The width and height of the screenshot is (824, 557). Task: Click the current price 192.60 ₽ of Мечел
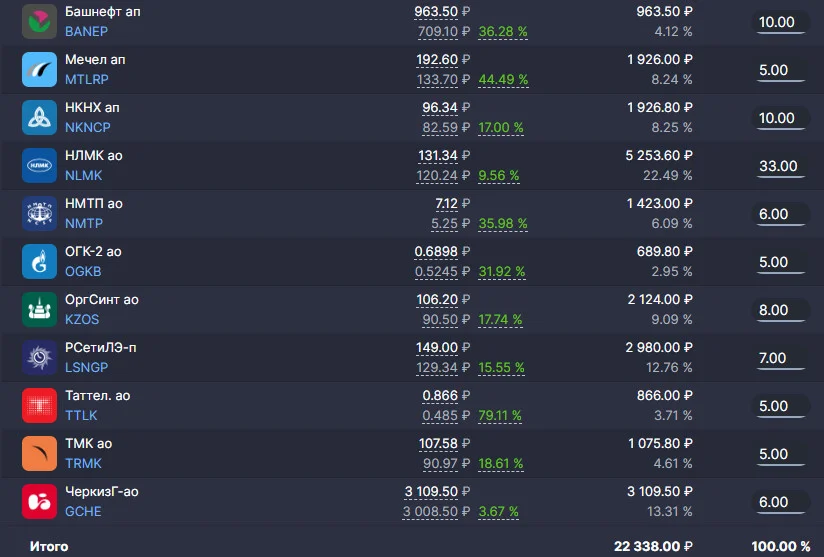click(443, 59)
